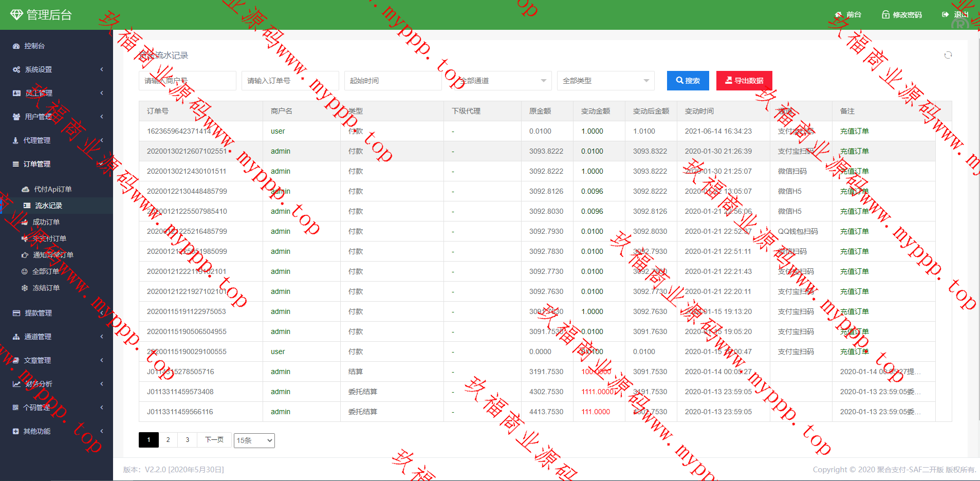Click the red 导出数据 export button
Screen dimensions: 980x481
pos(744,81)
